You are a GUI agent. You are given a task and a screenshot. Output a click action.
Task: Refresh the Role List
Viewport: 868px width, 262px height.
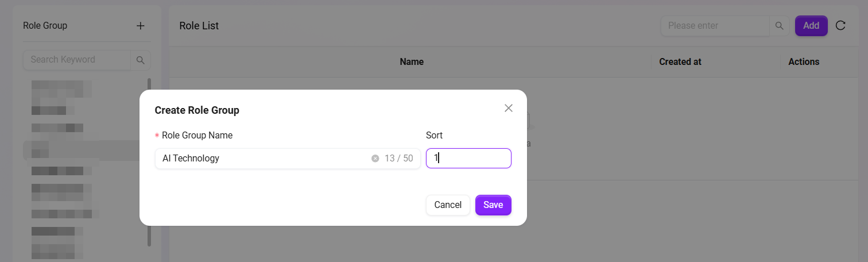click(x=840, y=25)
